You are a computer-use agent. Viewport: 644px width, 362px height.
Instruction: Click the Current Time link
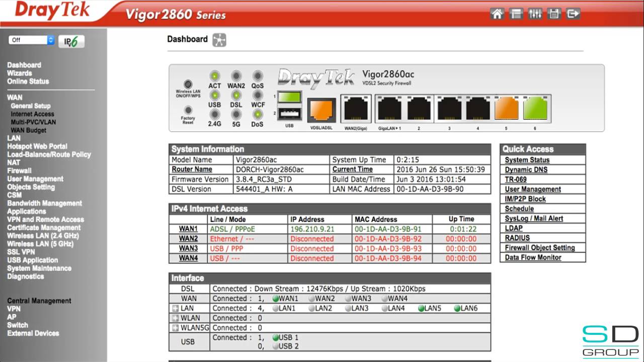[x=352, y=169]
